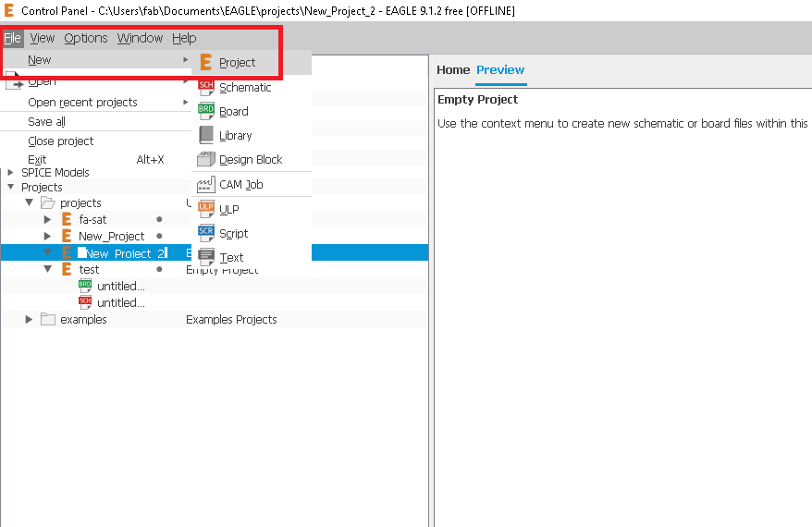Toggle the test project open indicator dot
The height and width of the screenshot is (527, 812).
159,269
